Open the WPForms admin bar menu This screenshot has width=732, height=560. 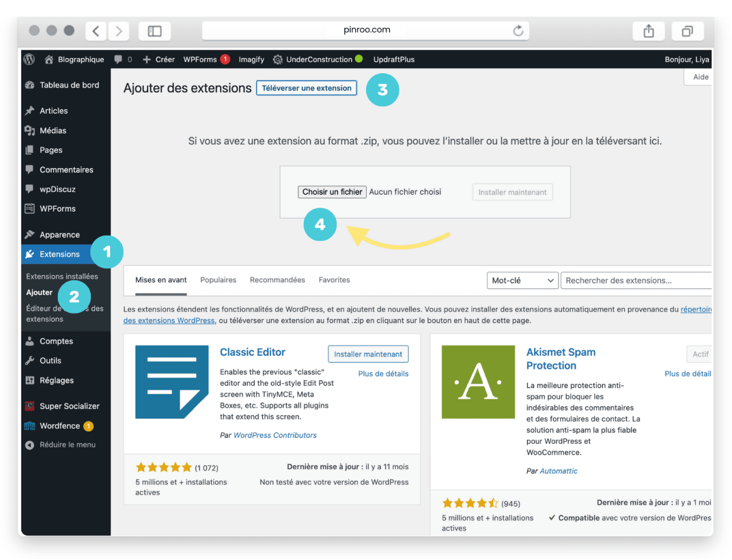point(206,59)
